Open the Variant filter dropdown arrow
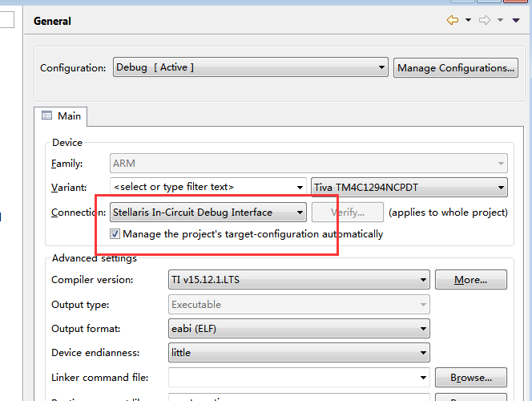This screenshot has height=401, width=532. [300, 187]
